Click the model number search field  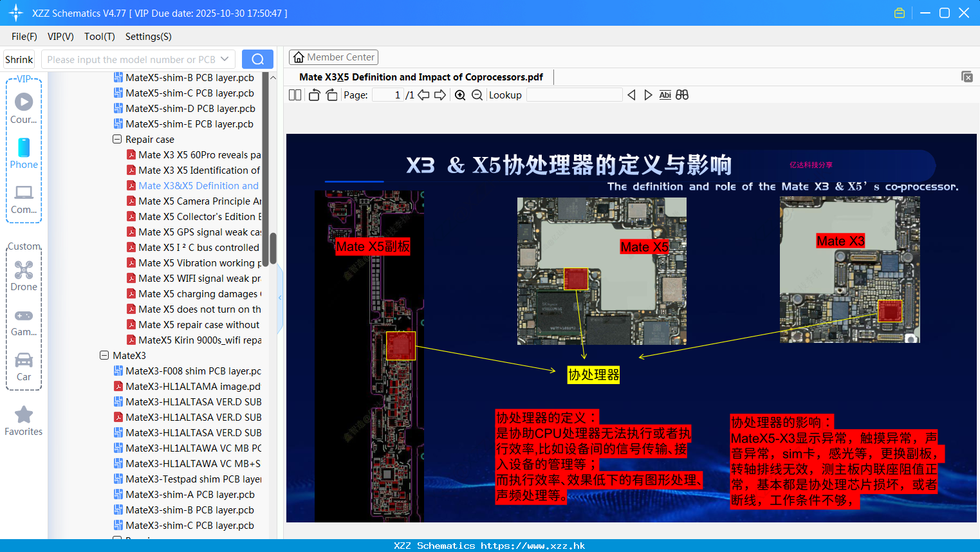pyautogui.click(x=131, y=59)
